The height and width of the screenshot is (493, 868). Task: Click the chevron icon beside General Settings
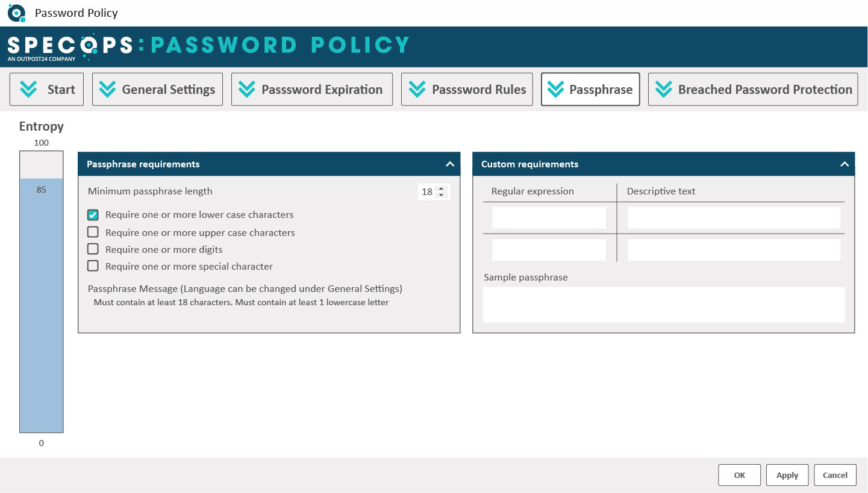click(107, 90)
